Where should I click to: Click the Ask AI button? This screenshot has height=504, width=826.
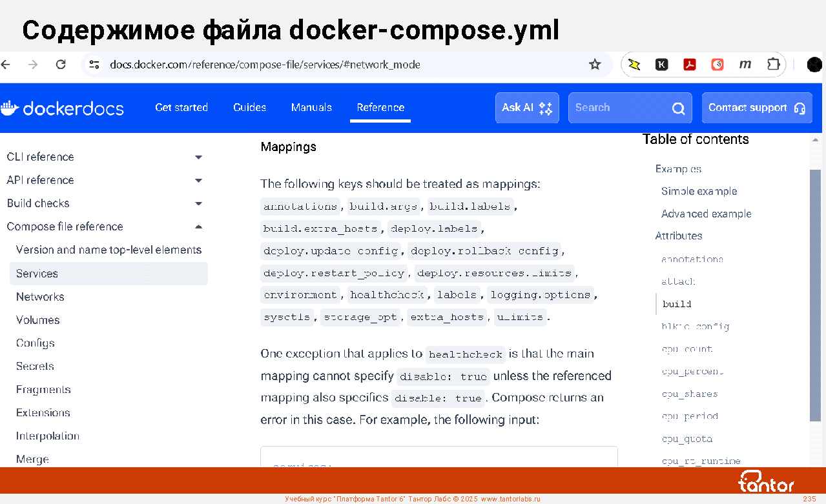click(x=526, y=108)
